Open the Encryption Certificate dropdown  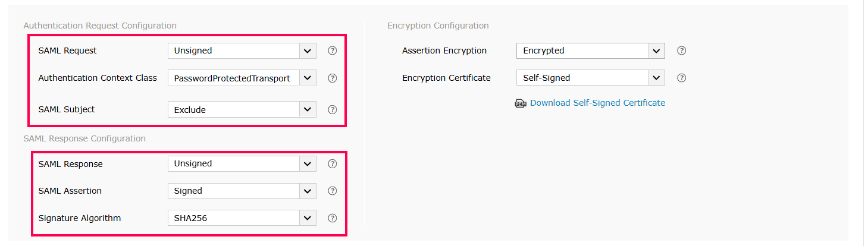tap(590, 78)
